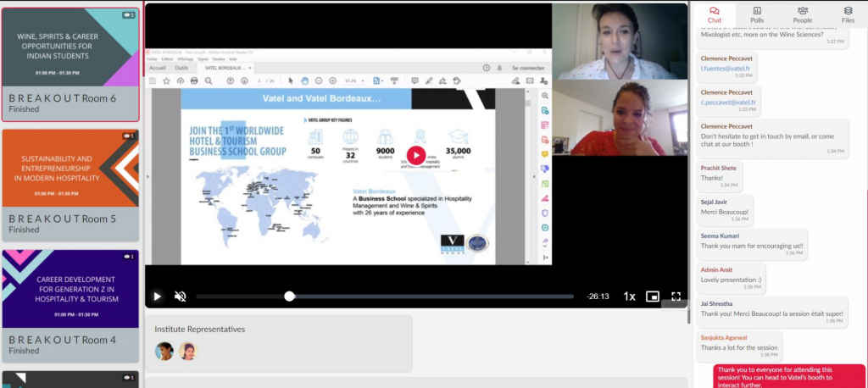The image size is (868, 388).
Task: Click the viewer count eye on Room 6
Action: [x=129, y=15]
